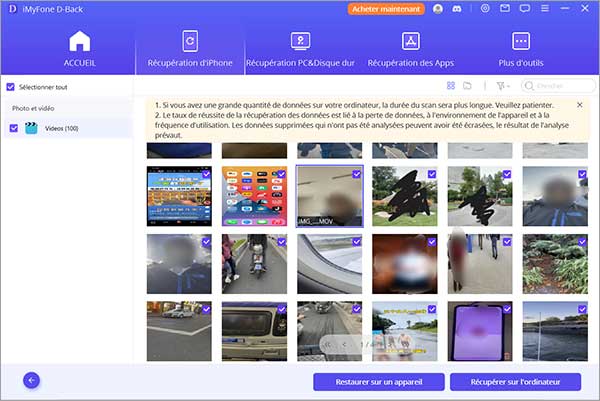Click the Acheter maintenant button

(x=386, y=8)
